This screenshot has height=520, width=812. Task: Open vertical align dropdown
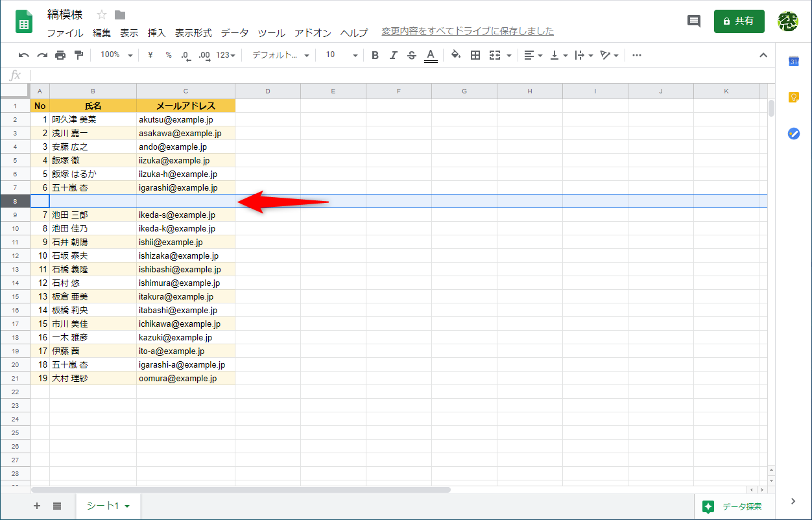(x=558, y=55)
